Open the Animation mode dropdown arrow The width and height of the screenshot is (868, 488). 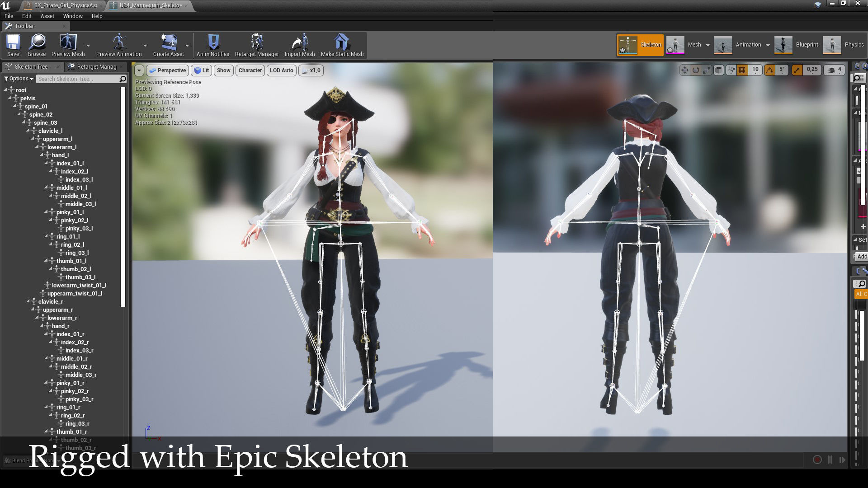768,45
